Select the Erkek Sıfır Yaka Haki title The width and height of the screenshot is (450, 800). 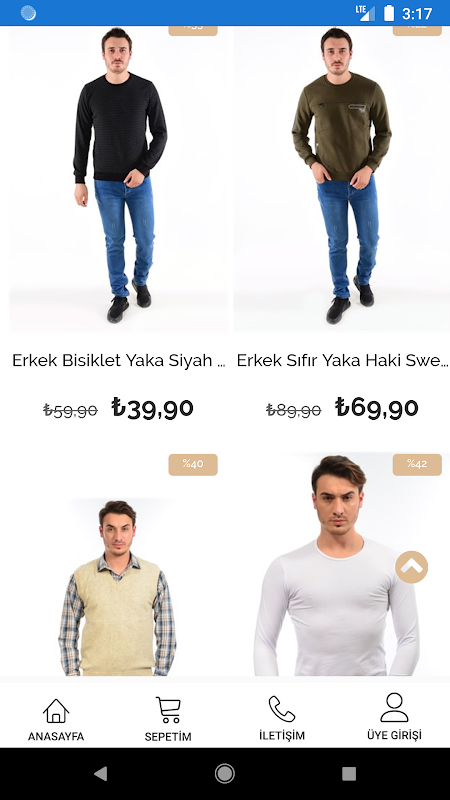(x=342, y=361)
